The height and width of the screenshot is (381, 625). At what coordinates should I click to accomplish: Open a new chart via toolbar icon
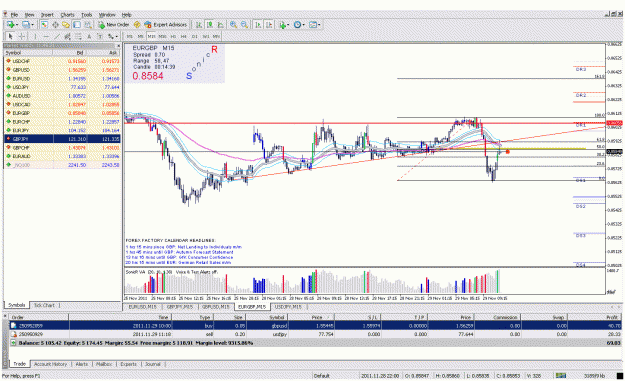(x=10, y=25)
